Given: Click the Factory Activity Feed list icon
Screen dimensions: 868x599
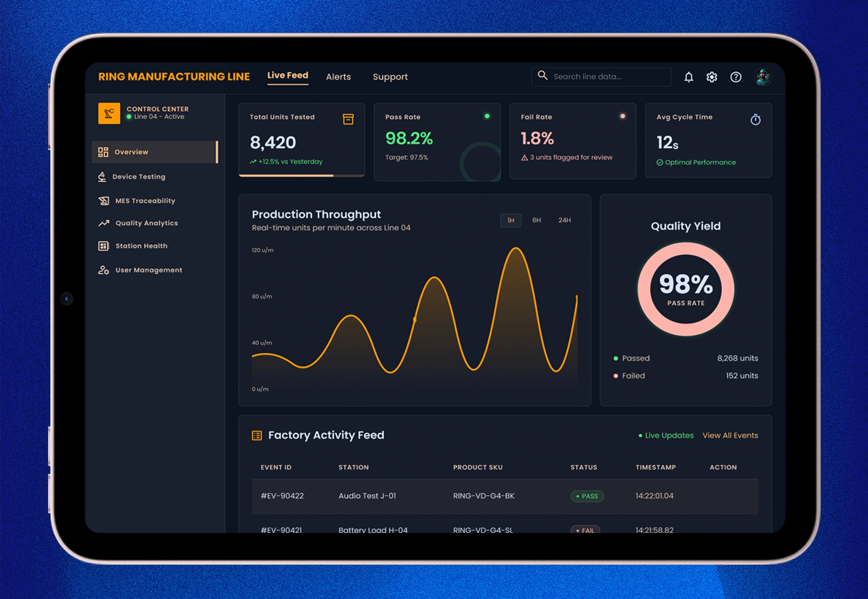Looking at the screenshot, I should point(257,435).
